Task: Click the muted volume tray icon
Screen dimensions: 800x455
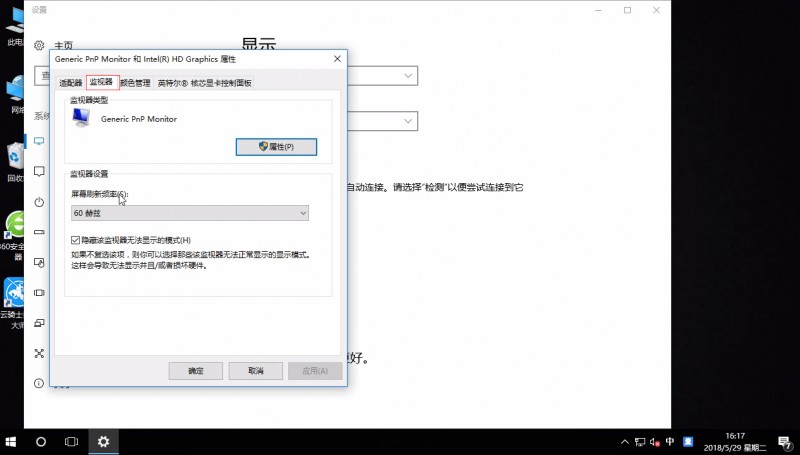Action: (x=655, y=442)
